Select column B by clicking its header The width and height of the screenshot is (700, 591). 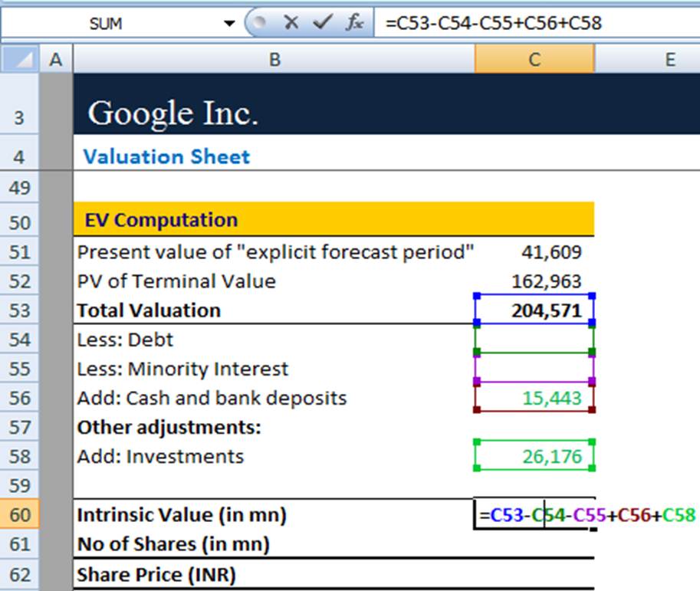(x=274, y=58)
